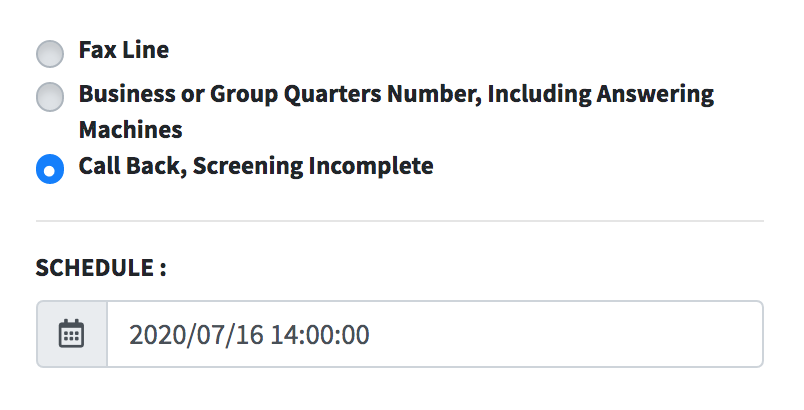Click the Call Back, Screening Incomplete label
Viewport: 804px width, 410px height.
256,167
